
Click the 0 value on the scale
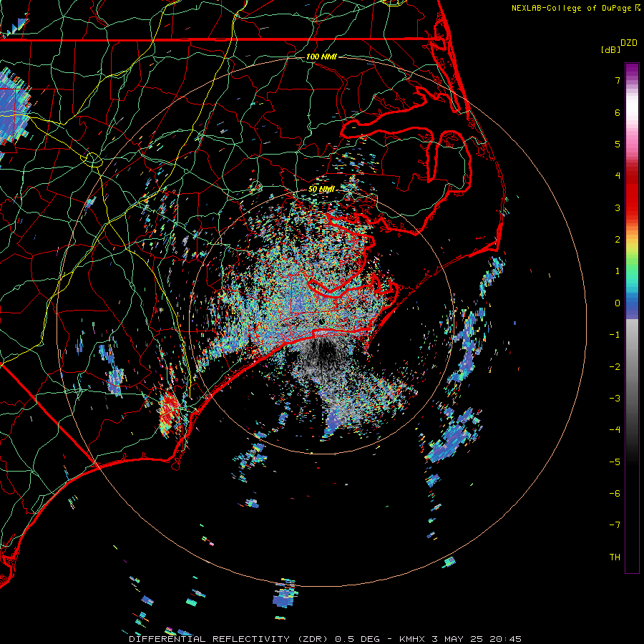click(x=618, y=303)
